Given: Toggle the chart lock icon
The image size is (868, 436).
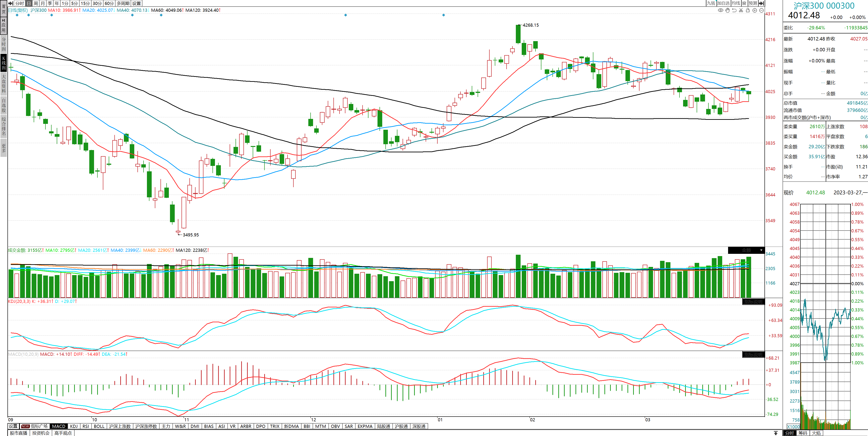Looking at the screenshot, I should [748, 10].
